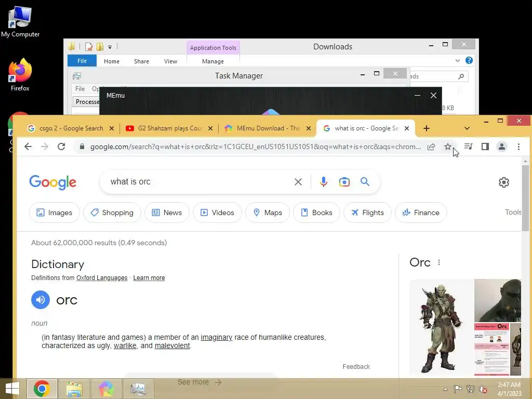Screen dimensions: 532x399
Task: Close the 'G2 Shahzam plays' YouTube tab
Action: 210,128
